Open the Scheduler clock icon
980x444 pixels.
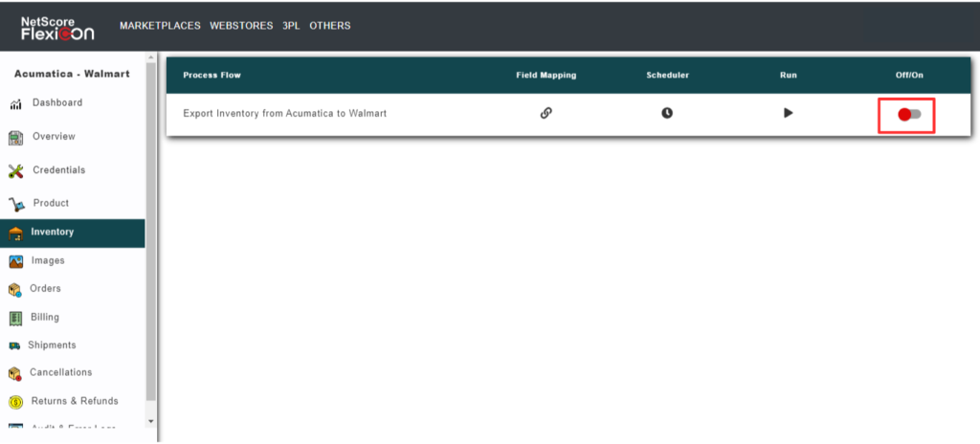[667, 113]
